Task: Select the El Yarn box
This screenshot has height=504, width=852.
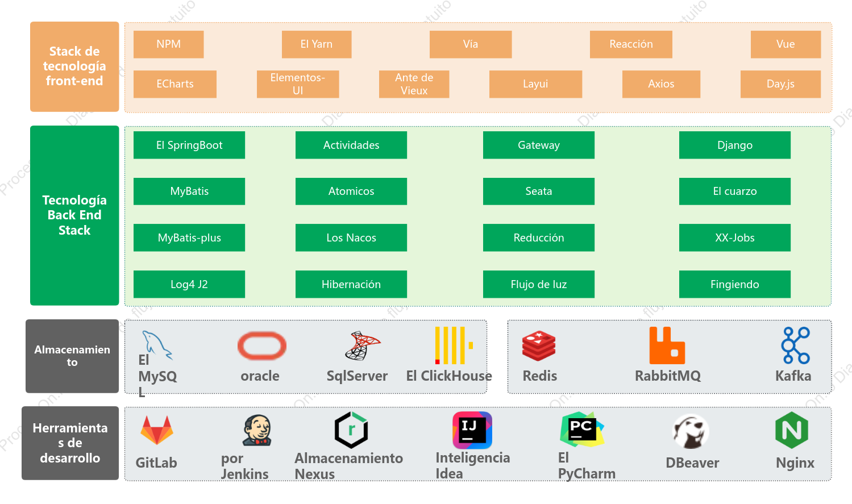Action: click(317, 44)
